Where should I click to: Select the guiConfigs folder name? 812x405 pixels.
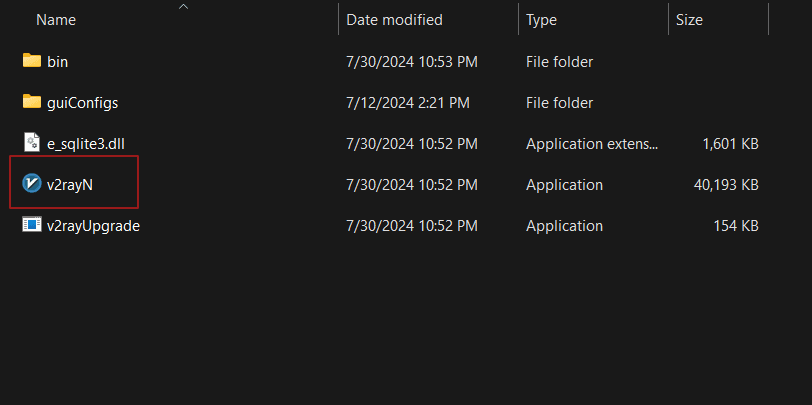(83, 102)
